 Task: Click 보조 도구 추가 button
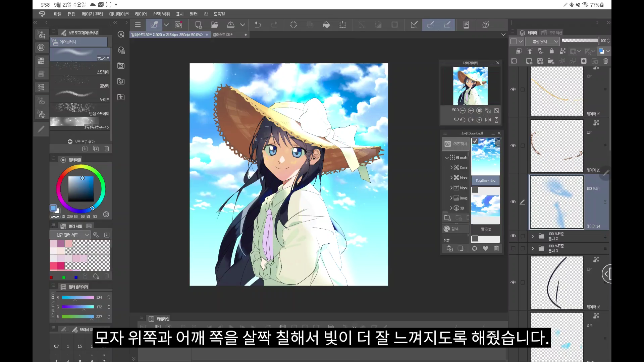pyautogui.click(x=81, y=141)
